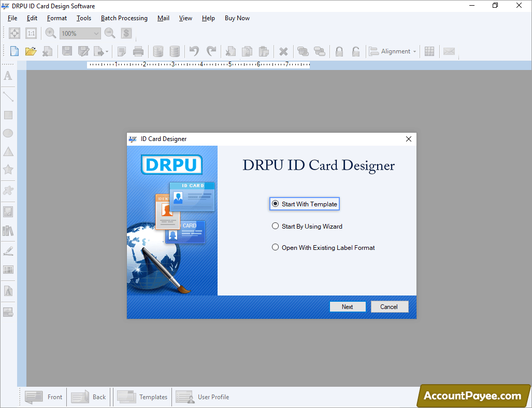The height and width of the screenshot is (408, 532).
Task: Click the Save As pencil disk icon
Action: pyautogui.click(x=83, y=51)
